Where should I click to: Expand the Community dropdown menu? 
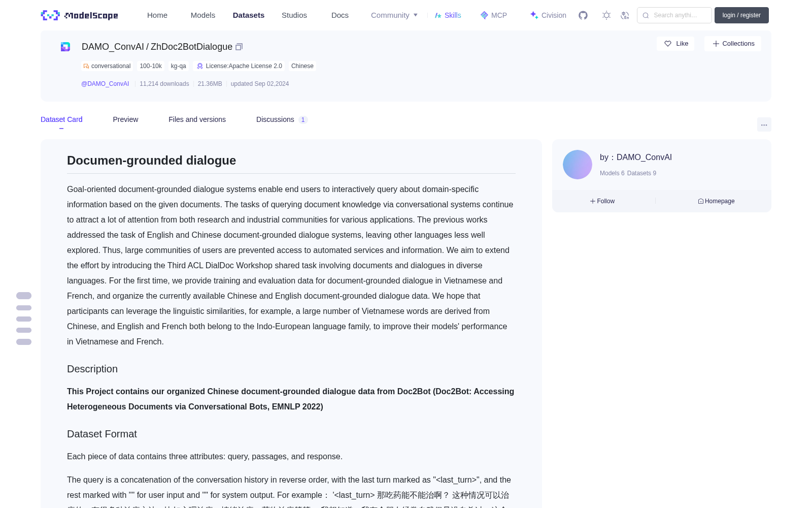coord(394,15)
